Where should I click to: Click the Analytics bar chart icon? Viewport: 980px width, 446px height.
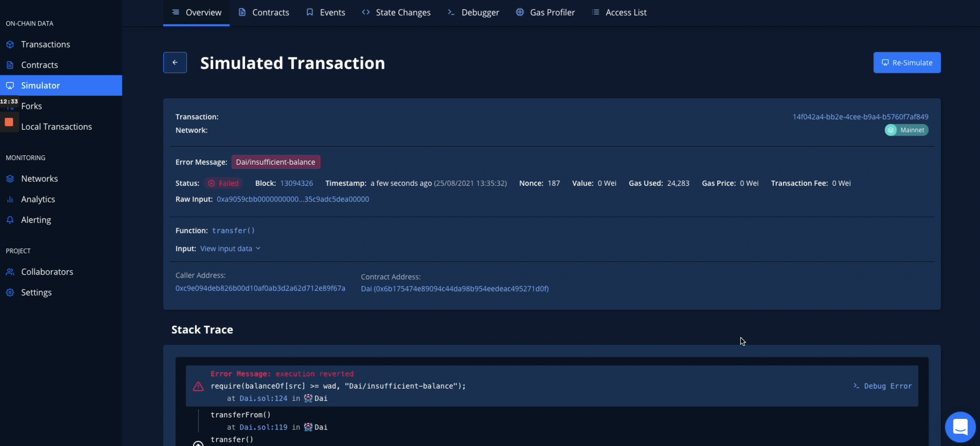[10, 199]
